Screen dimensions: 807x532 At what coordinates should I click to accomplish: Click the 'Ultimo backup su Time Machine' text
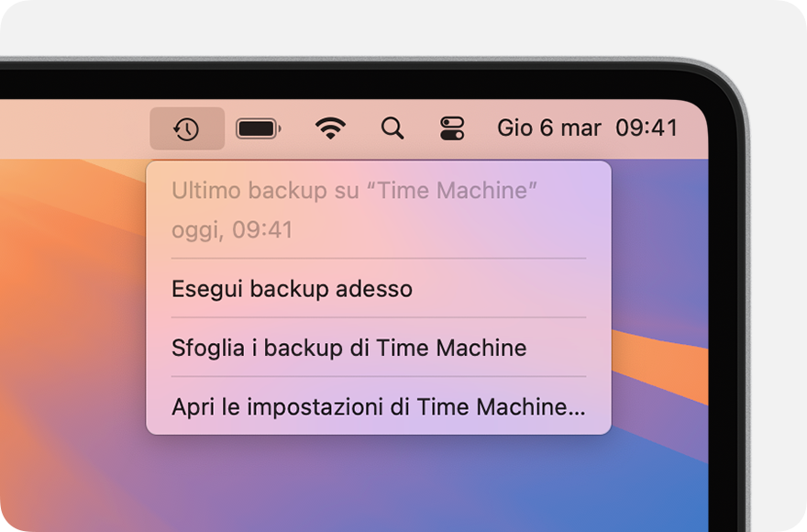tap(354, 191)
